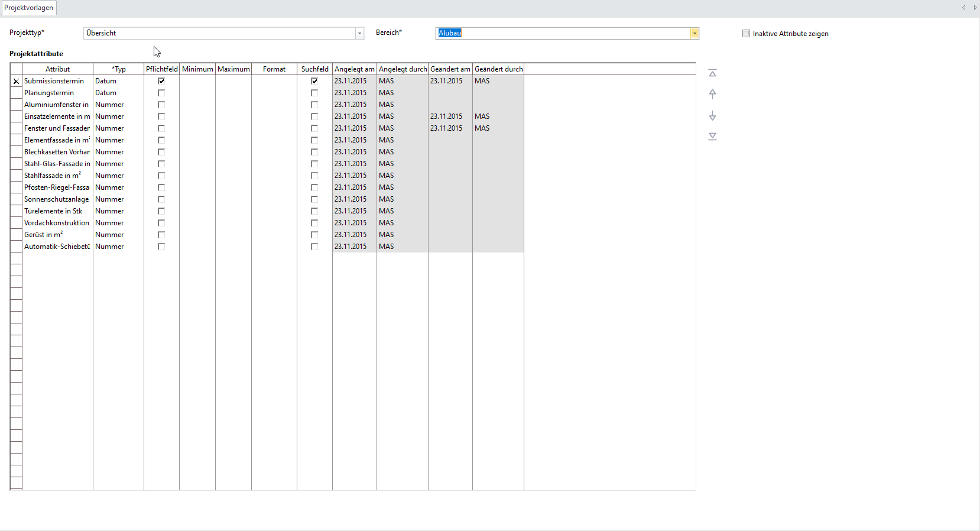Click the Alubau text in Bereich field

(x=450, y=33)
